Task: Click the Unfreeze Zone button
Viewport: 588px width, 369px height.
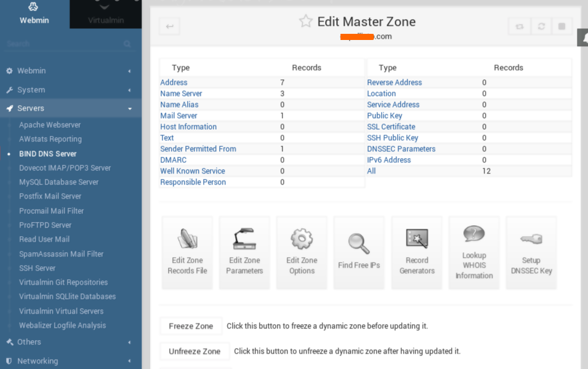Action: click(195, 351)
